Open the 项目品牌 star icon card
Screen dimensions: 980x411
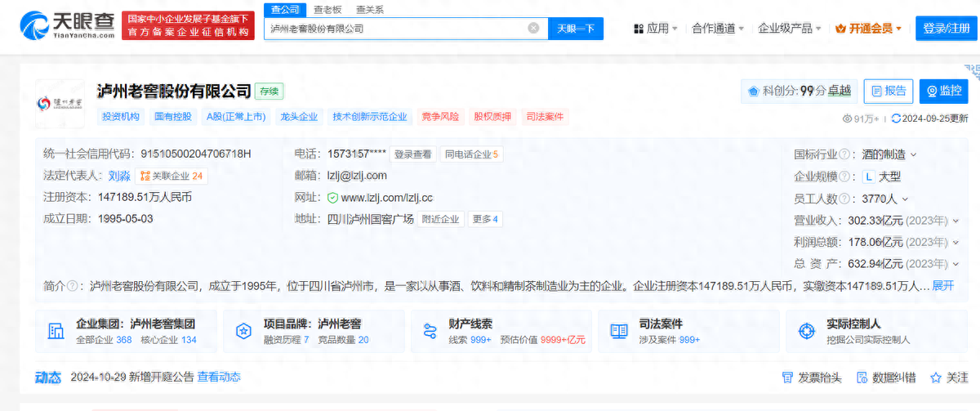(243, 331)
